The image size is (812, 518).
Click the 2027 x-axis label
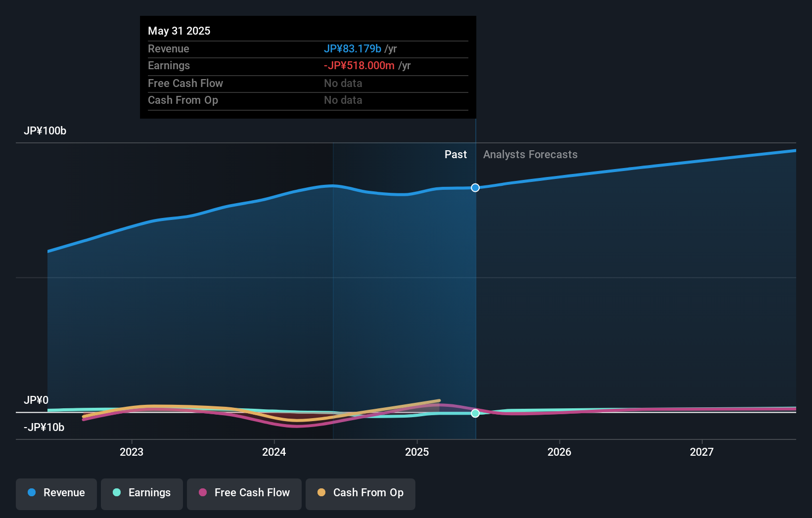(x=702, y=452)
